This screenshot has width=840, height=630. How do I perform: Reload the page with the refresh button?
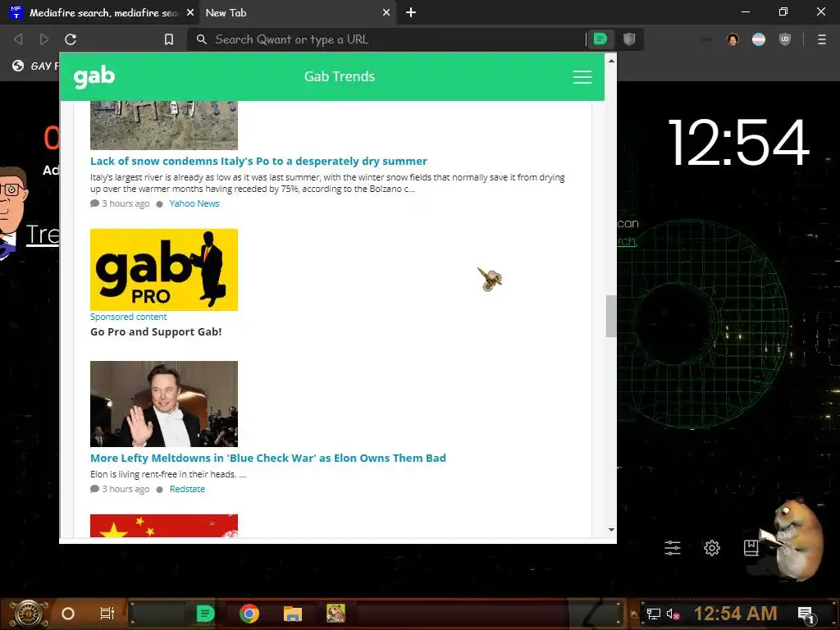[x=71, y=39]
